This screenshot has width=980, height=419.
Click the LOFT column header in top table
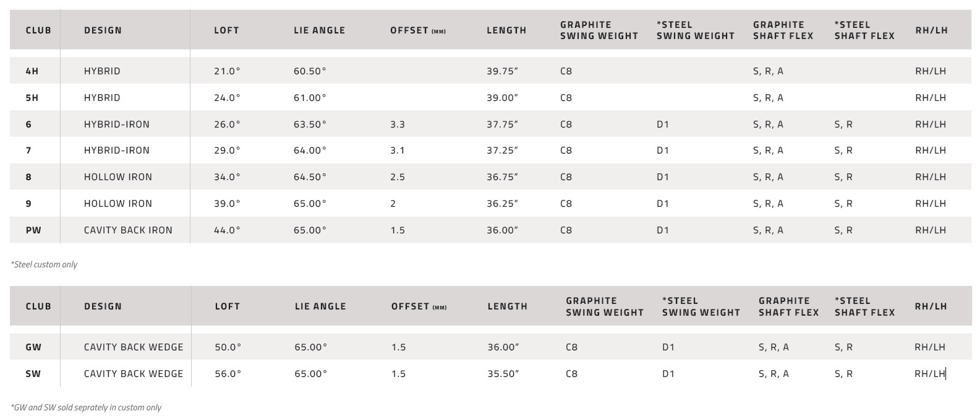click(x=226, y=30)
